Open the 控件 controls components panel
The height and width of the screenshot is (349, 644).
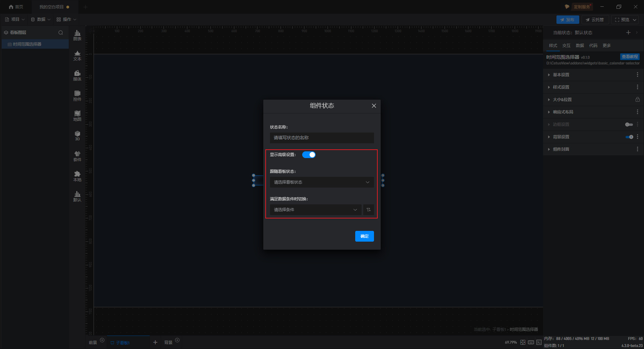[77, 96]
